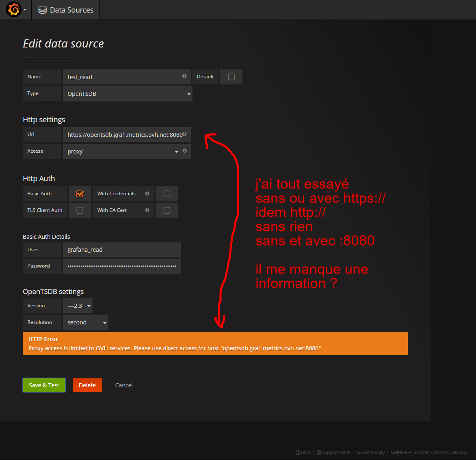Click the Save & Test button
The height and width of the screenshot is (460, 476).
44,385
